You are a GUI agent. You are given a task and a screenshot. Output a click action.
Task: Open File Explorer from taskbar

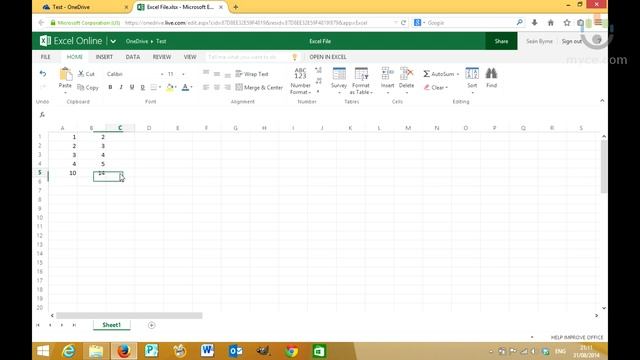click(96, 351)
